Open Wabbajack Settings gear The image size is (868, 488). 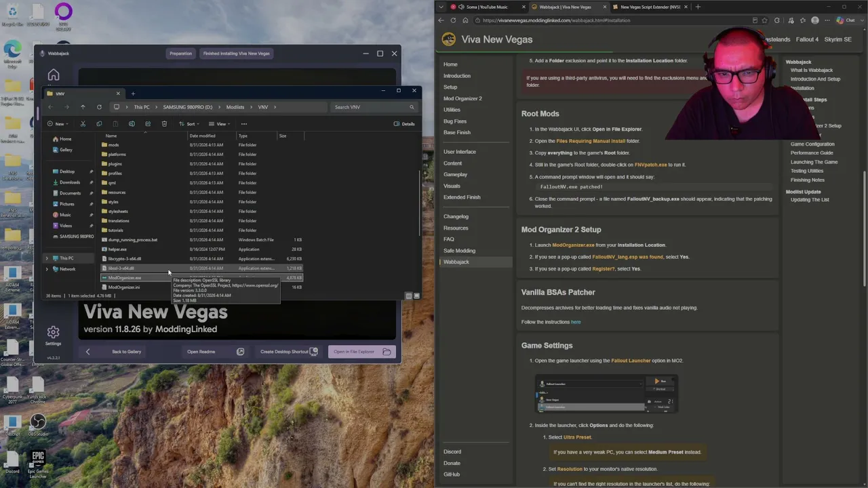[x=53, y=332]
